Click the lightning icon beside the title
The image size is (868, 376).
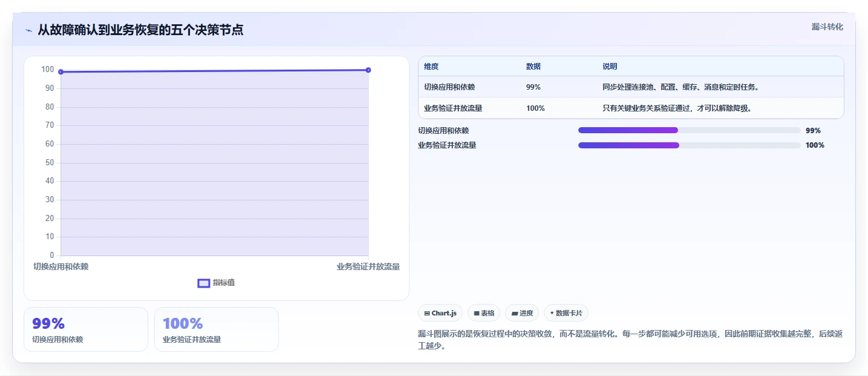point(29,30)
